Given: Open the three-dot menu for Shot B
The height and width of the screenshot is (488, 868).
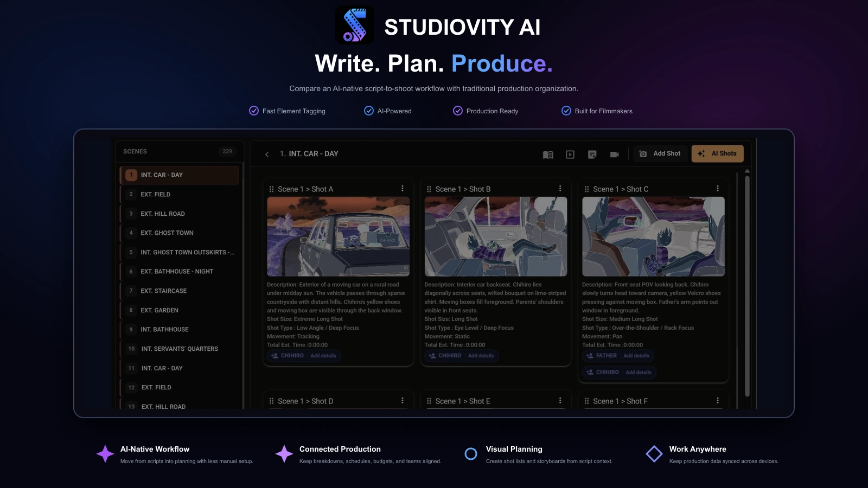Looking at the screenshot, I should (x=560, y=189).
